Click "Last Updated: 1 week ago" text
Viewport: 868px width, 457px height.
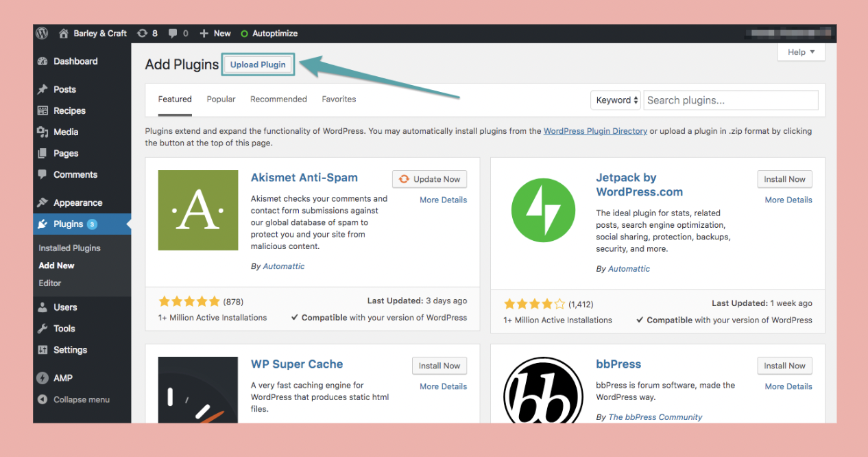(762, 303)
